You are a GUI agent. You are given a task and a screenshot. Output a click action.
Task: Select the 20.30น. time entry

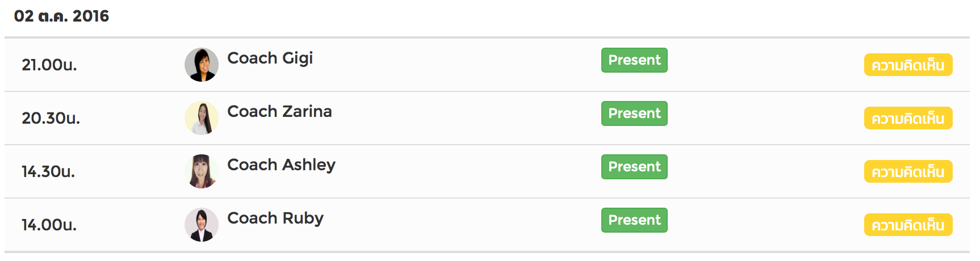click(x=51, y=118)
